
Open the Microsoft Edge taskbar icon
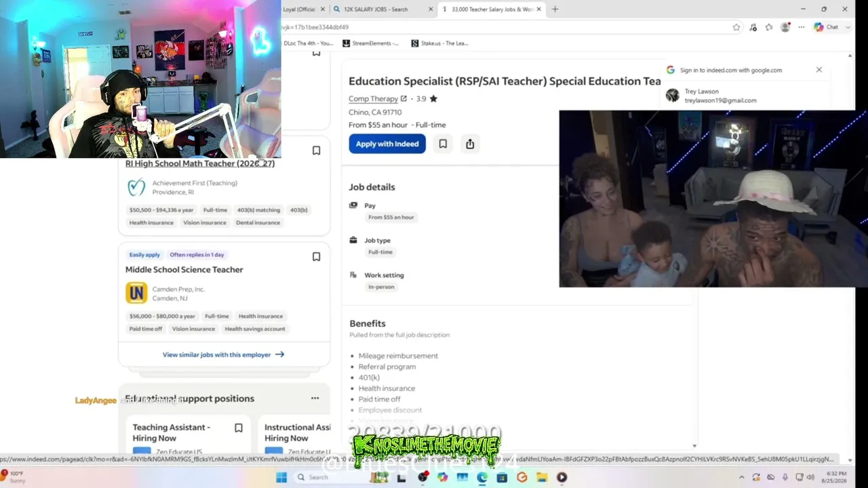(x=482, y=477)
